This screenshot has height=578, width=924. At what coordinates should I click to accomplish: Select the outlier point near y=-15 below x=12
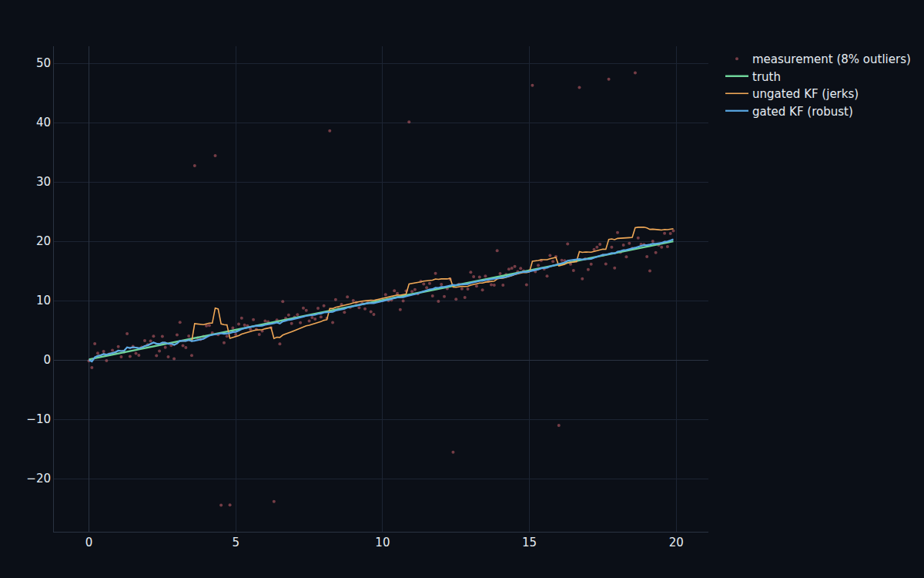[x=453, y=452]
